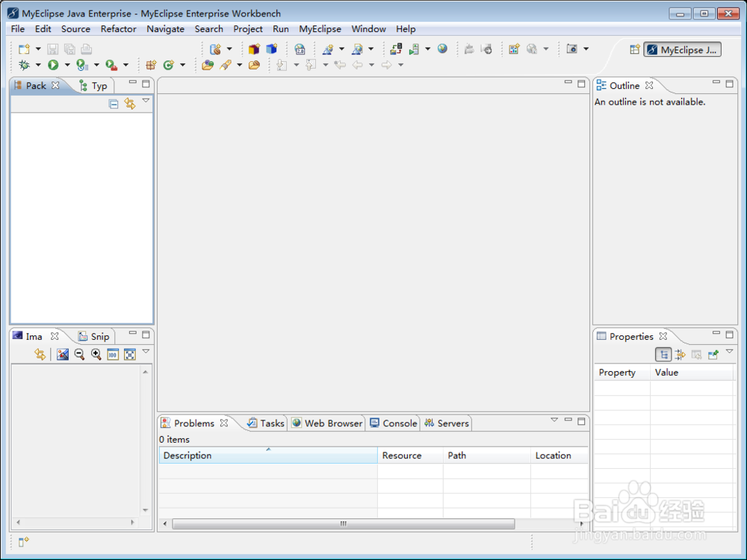The height and width of the screenshot is (560, 747).
Task: Open the File menu
Action: 18,29
